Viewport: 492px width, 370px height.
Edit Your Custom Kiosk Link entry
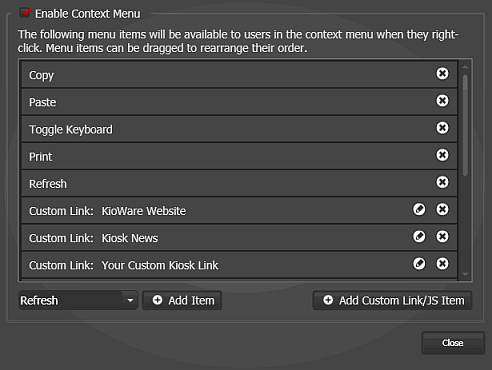coord(419,264)
